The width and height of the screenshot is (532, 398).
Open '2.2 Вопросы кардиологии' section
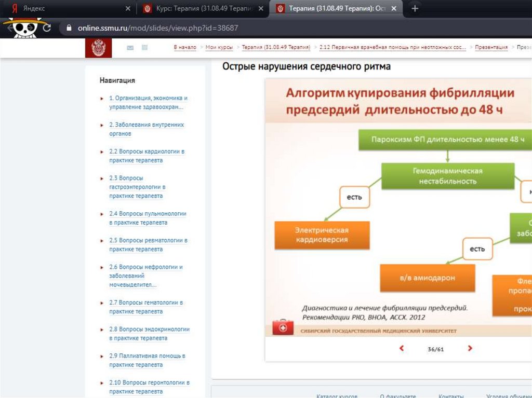coord(147,156)
